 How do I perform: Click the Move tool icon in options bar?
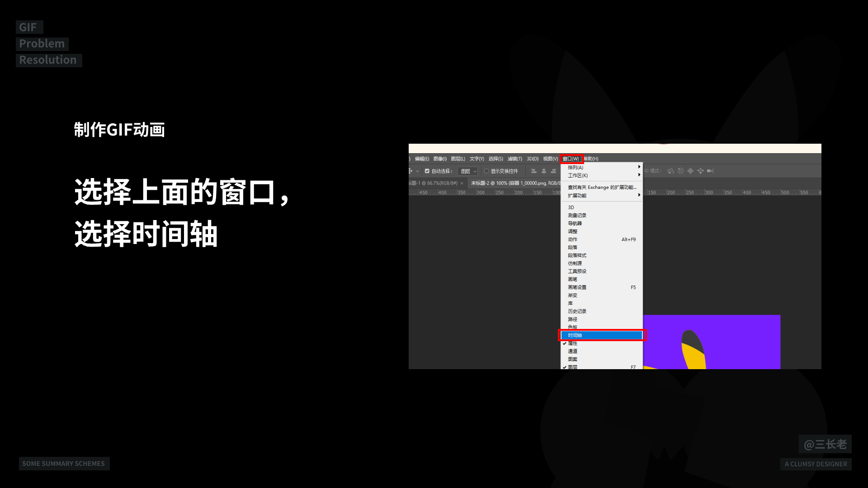(410, 171)
